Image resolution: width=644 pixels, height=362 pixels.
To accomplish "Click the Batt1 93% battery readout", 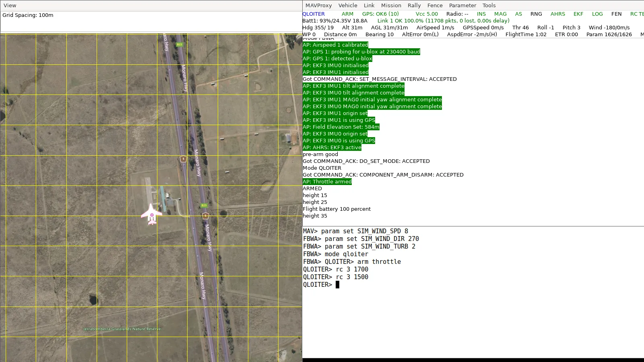I will click(335, 21).
